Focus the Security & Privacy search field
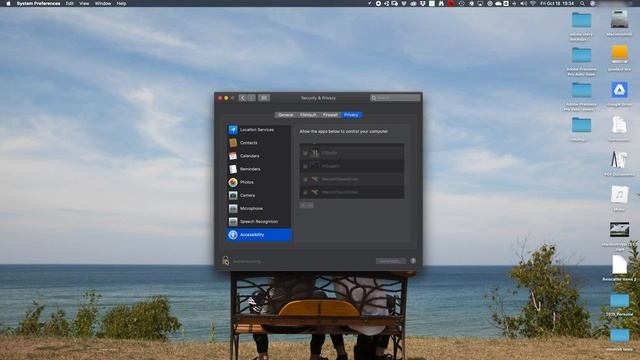 pyautogui.click(x=395, y=98)
